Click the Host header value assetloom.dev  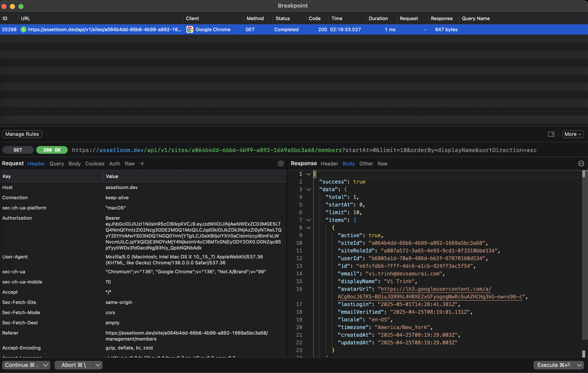pos(122,187)
